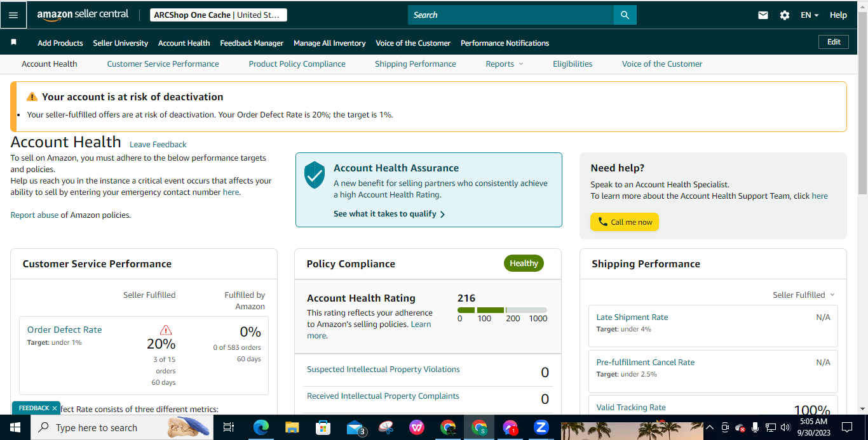Click the bookmark flag icon
868x440 pixels.
pos(13,43)
